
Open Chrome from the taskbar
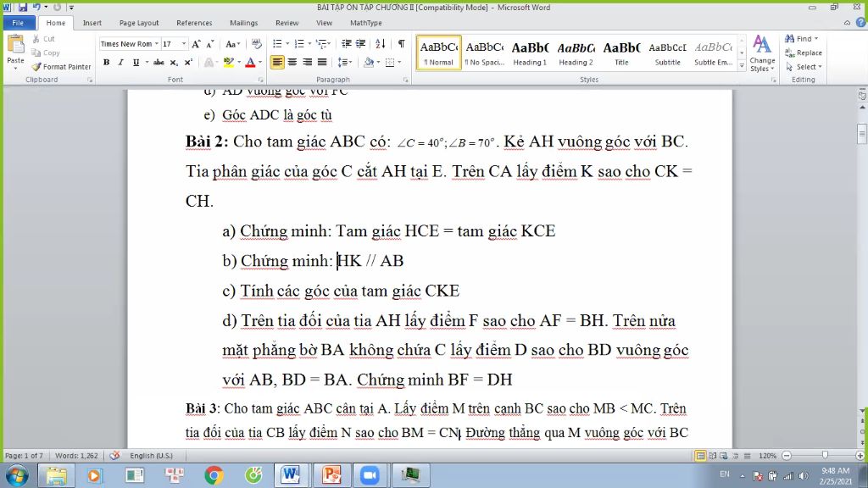tap(214, 475)
